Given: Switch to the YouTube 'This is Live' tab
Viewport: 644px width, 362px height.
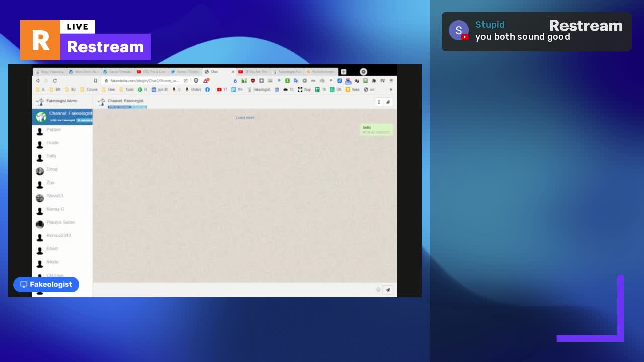Looking at the screenshot, I should 151,72.
